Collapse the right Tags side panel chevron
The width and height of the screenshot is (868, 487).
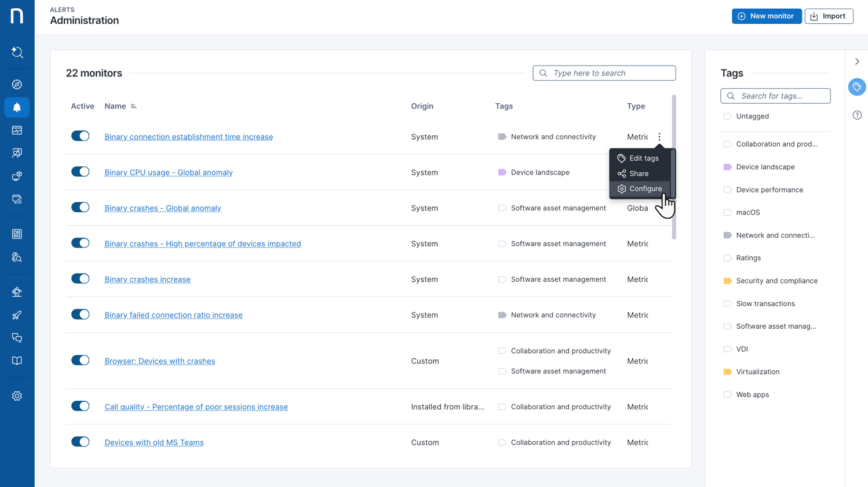click(x=857, y=61)
